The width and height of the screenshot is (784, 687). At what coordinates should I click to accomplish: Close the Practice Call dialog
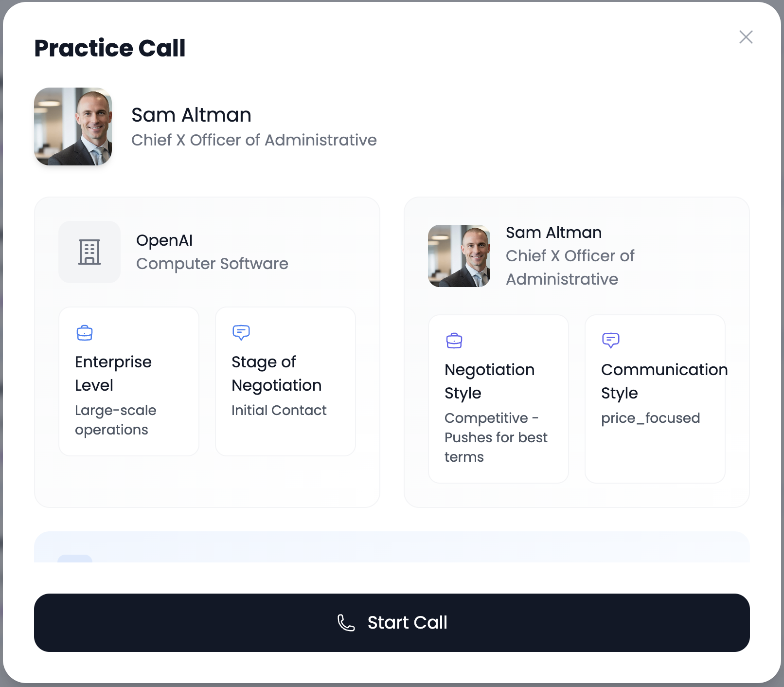coord(746,37)
